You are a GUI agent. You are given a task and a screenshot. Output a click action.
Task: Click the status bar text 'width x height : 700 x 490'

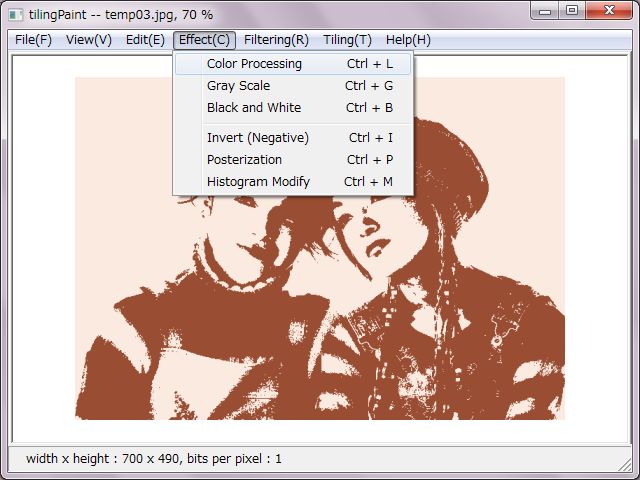pos(102,459)
